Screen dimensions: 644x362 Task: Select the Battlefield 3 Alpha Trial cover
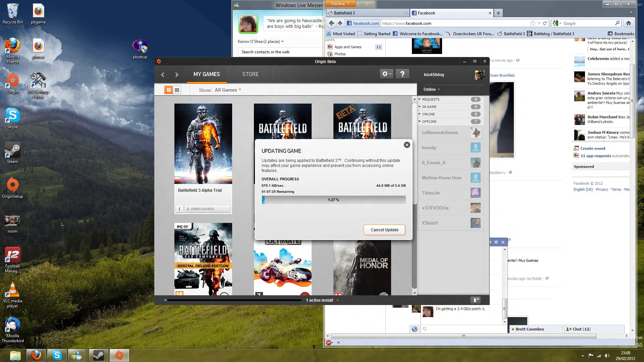click(x=203, y=143)
